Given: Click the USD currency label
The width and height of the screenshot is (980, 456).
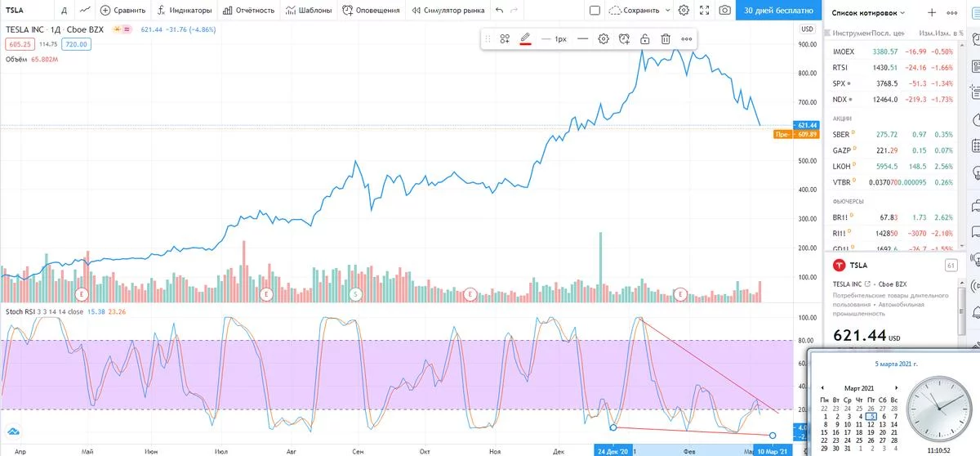Looking at the screenshot, I should click(x=808, y=29).
